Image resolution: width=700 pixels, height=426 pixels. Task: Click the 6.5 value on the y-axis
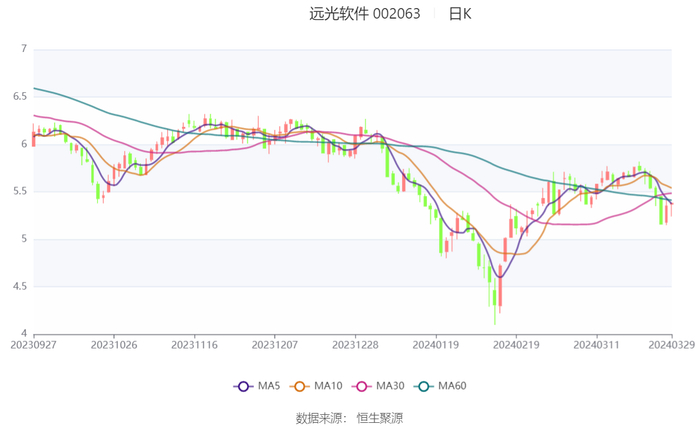pos(19,97)
